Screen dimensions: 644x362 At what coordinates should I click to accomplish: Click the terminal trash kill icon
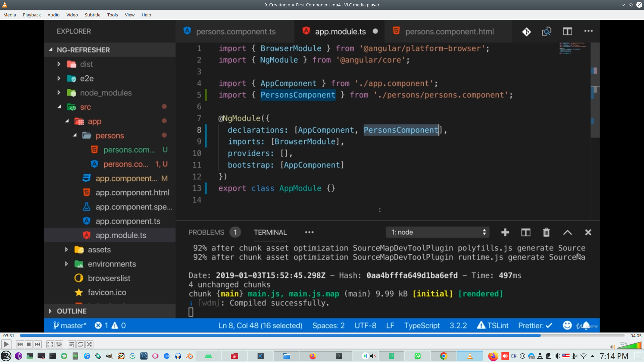click(x=546, y=232)
